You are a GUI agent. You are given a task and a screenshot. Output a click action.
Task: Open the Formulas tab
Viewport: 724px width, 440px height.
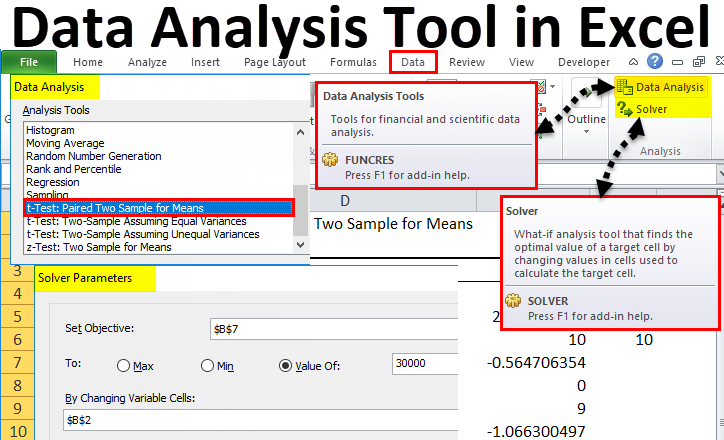click(353, 62)
